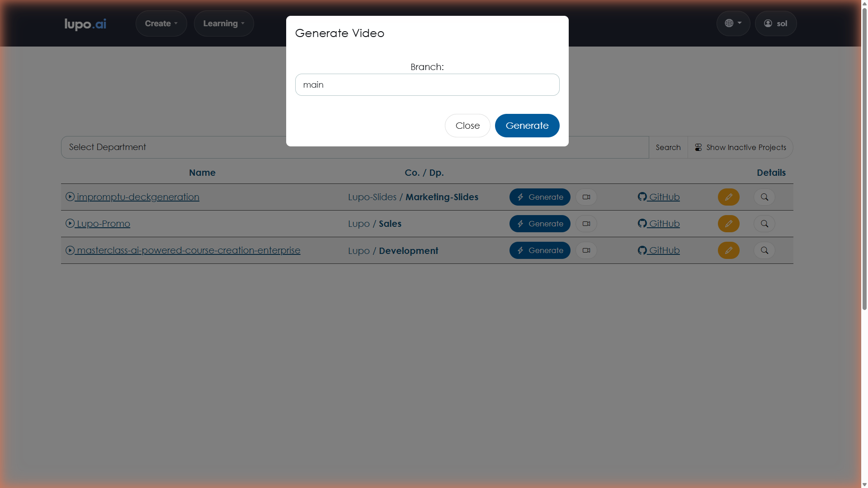The width and height of the screenshot is (868, 488).
Task: Click the Co. / Dp. column header
Action: 424,173
